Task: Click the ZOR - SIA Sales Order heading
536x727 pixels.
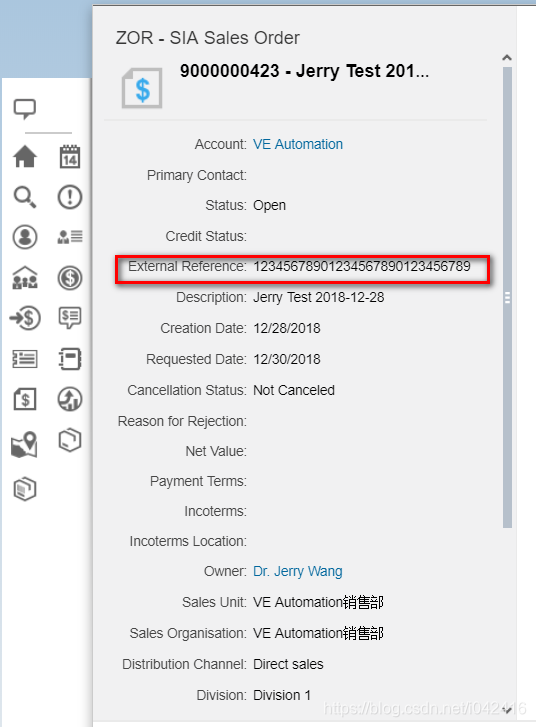Action: point(208,38)
